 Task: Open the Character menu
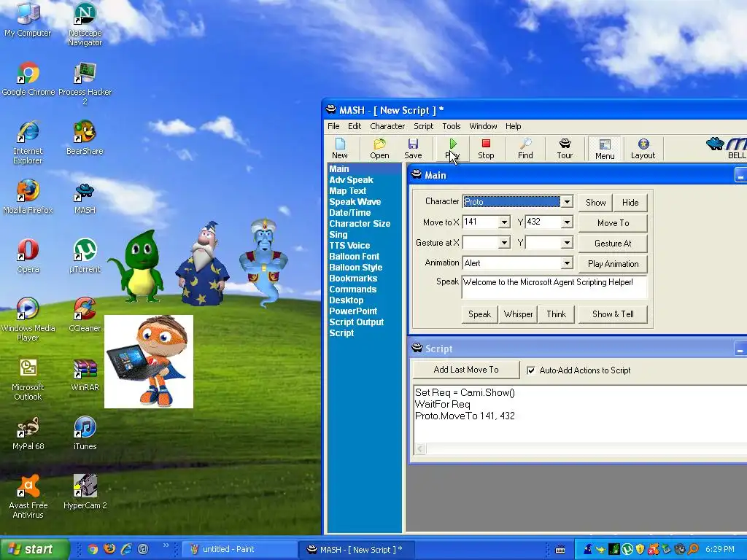[387, 126]
